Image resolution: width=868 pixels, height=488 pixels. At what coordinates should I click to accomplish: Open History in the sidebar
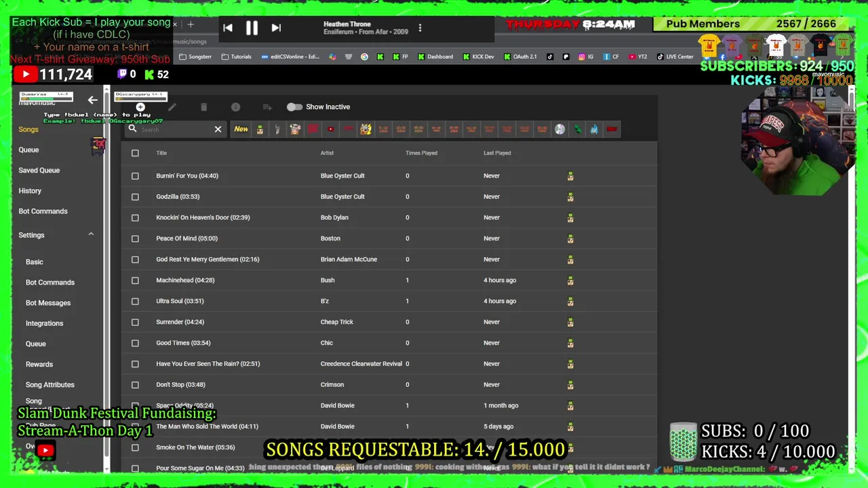pos(30,191)
